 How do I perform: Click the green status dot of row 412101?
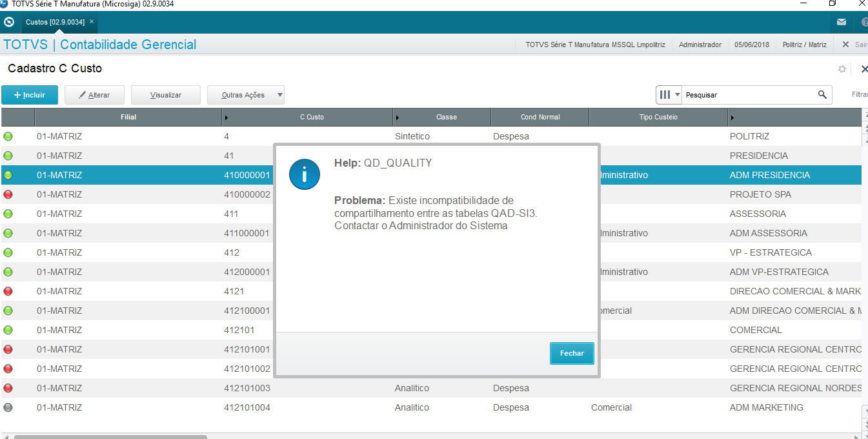point(8,330)
